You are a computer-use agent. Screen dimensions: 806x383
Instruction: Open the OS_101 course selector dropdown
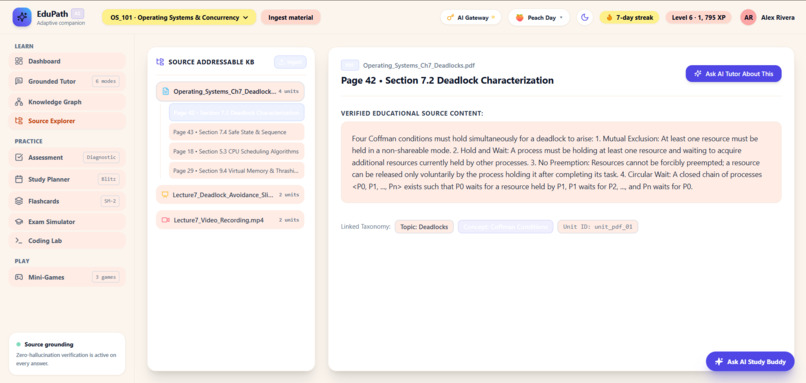[179, 17]
